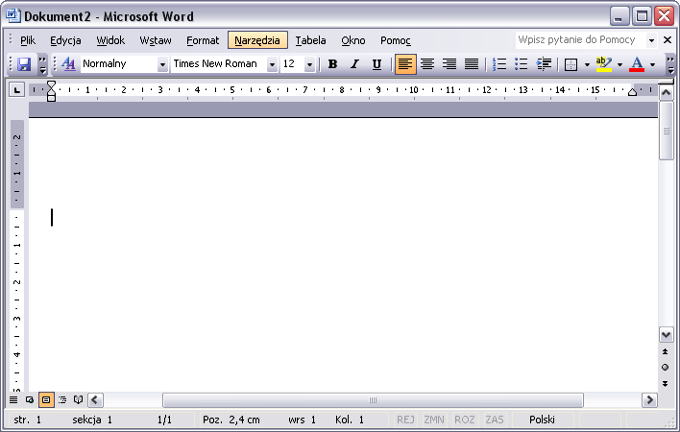Open Select Browse Object button
This screenshot has width=680, height=432.
(665, 368)
